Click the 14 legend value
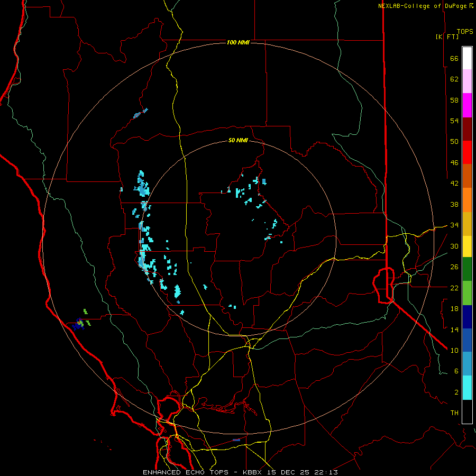 pos(454,329)
